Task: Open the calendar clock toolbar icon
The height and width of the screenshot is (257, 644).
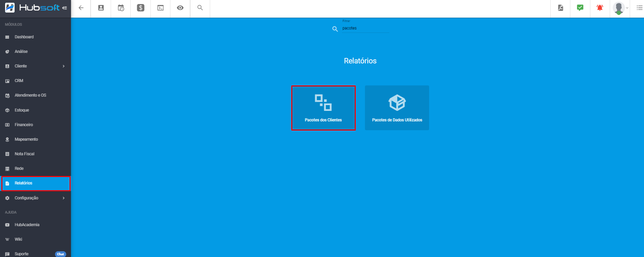Action: coord(121,8)
